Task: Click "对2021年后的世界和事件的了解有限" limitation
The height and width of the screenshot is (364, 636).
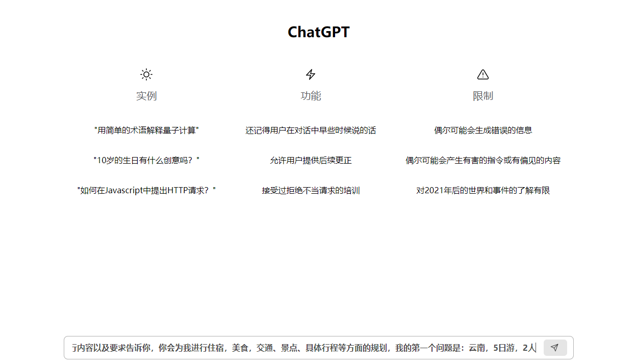Action: point(482,191)
